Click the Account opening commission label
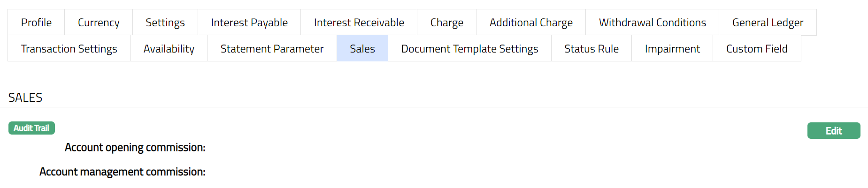This screenshot has height=188, width=868. [x=135, y=148]
